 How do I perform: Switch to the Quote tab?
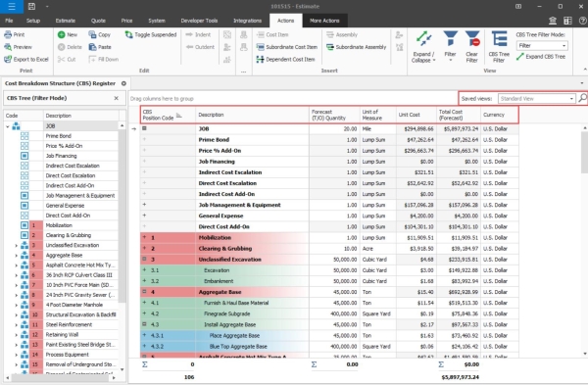pos(98,21)
